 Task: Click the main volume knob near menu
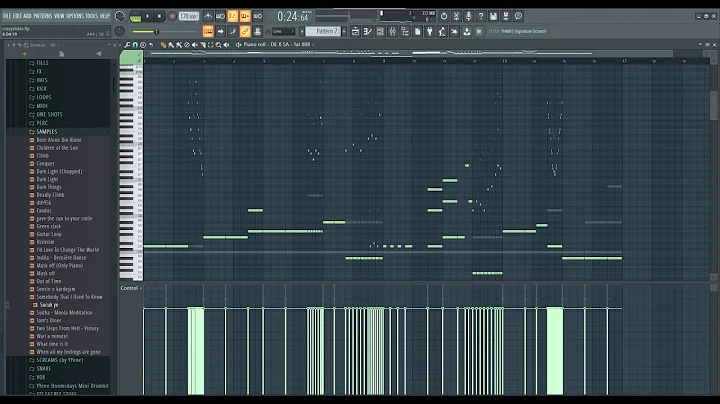coord(120,16)
